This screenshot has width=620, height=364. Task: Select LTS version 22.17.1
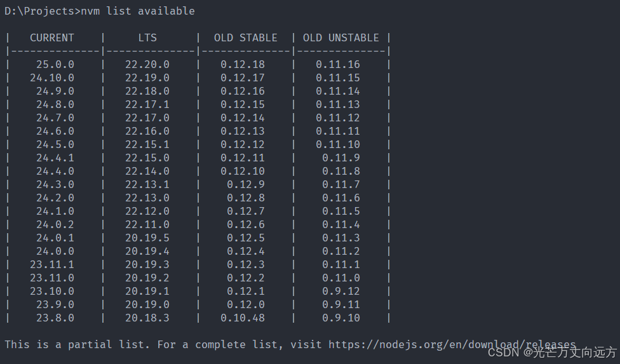147,105
